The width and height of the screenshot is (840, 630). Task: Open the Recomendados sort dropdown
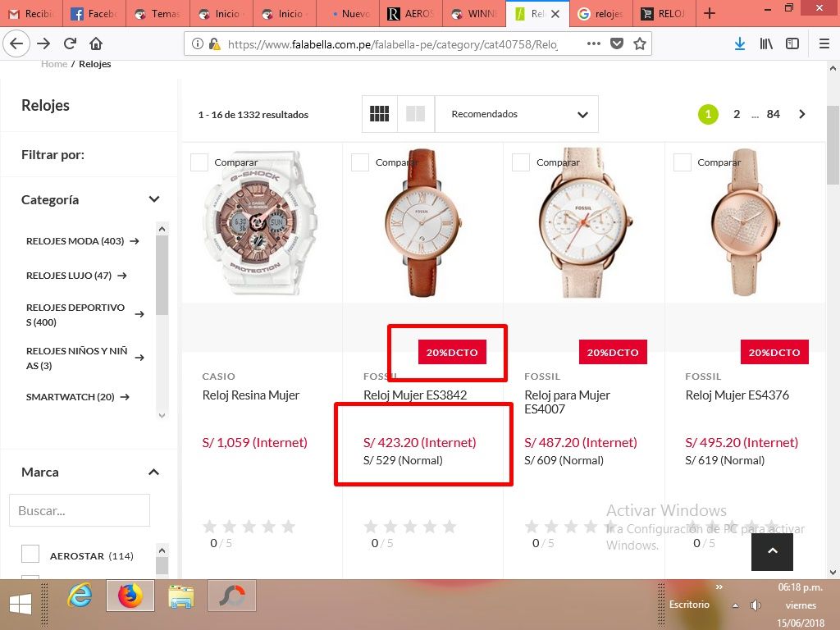(x=517, y=114)
